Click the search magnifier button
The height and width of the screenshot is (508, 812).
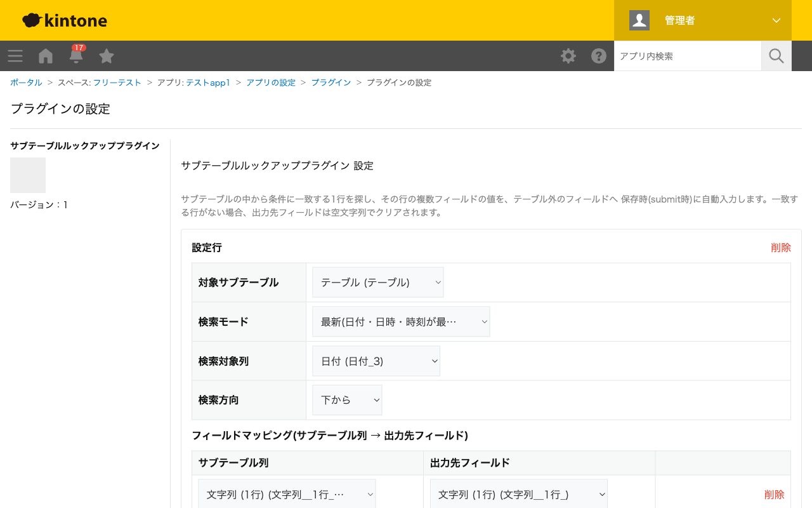pos(776,56)
